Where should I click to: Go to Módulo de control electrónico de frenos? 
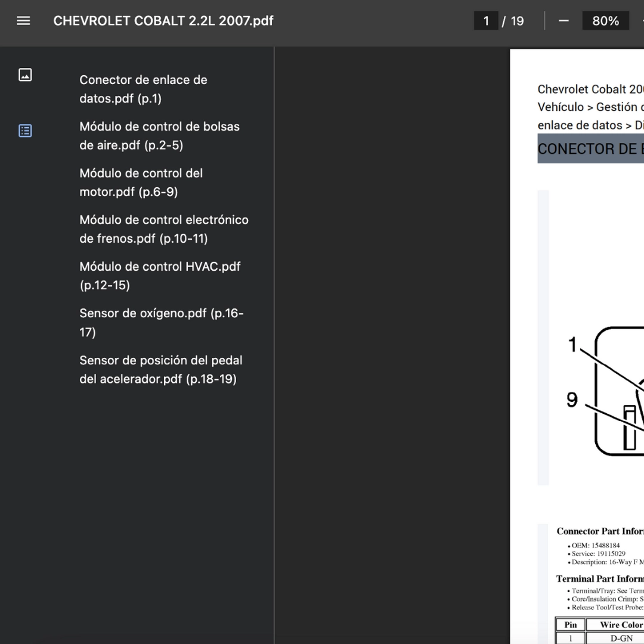coord(164,229)
